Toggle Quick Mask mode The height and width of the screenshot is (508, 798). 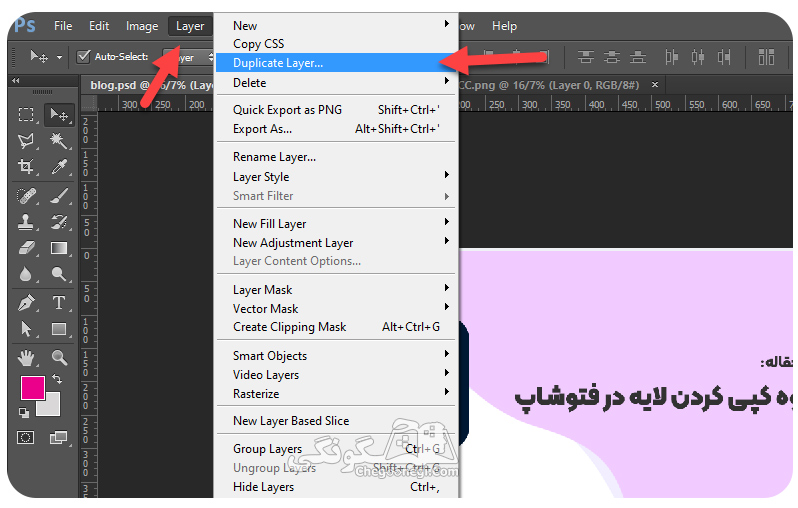25,437
